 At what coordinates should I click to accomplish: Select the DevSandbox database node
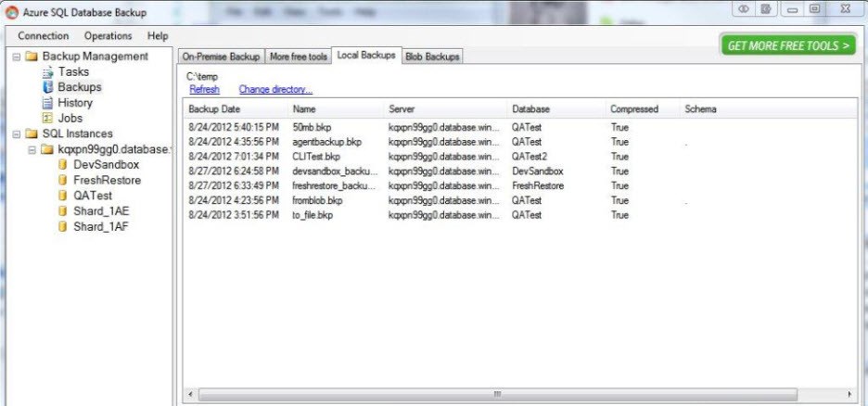coord(107,165)
